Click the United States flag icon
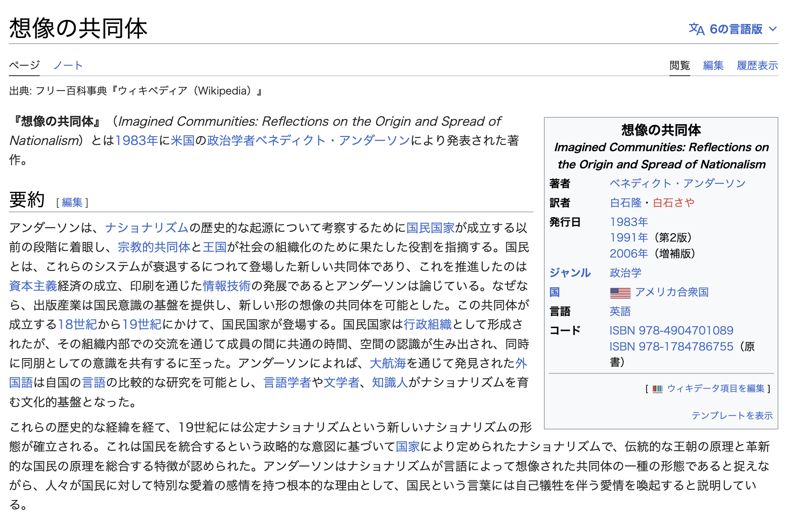This screenshot has height=532, width=788. tap(620, 293)
